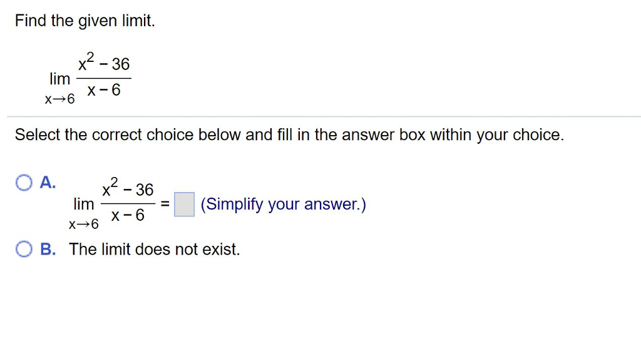Click denominator "x − 6" in choice A
Screen dimensions: 641x364
128,216
